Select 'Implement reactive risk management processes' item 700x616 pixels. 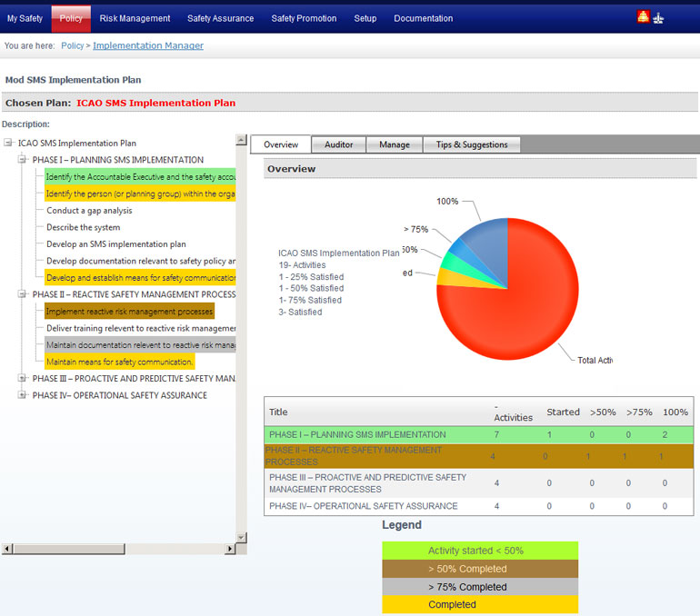pos(129,312)
